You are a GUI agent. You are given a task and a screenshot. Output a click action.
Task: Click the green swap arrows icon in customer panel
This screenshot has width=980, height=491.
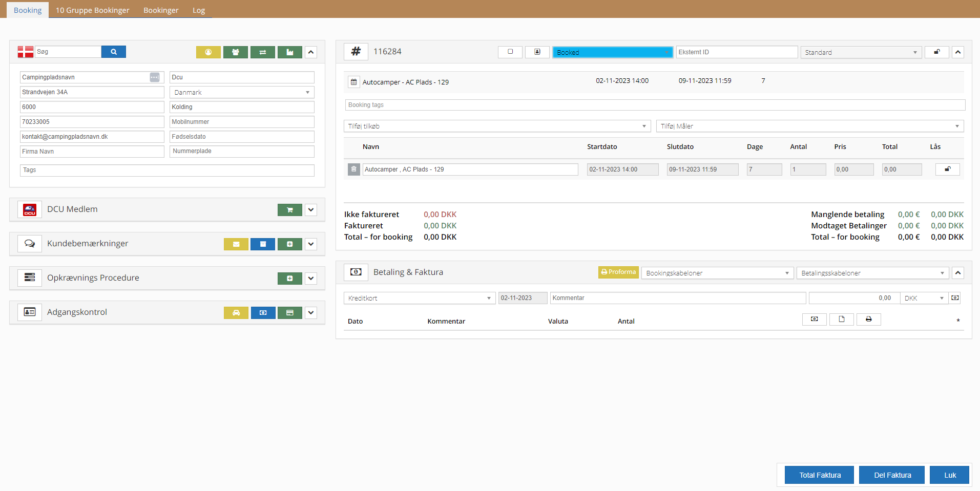(262, 52)
